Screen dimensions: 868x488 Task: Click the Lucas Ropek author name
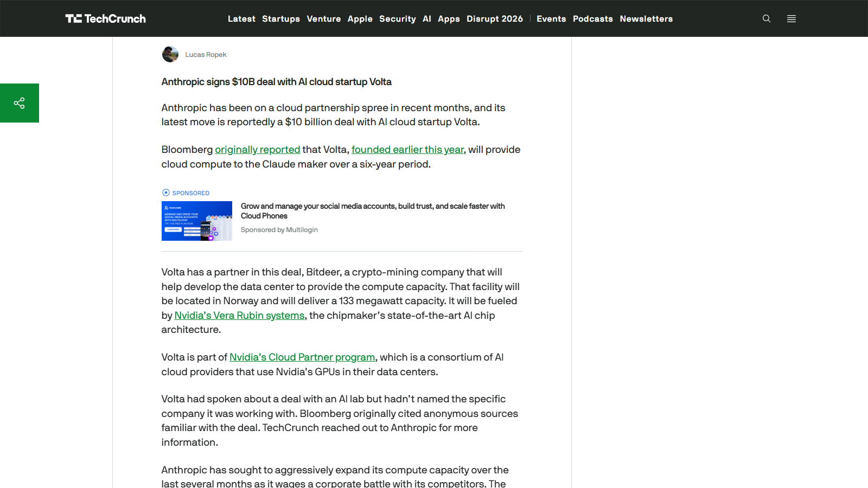click(206, 54)
